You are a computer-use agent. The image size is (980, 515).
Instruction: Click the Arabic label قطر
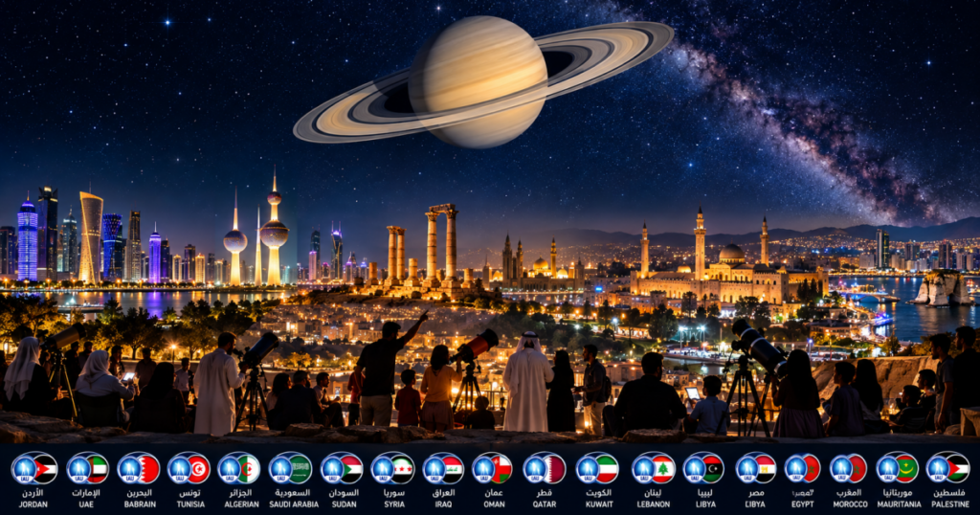pyautogui.click(x=545, y=493)
